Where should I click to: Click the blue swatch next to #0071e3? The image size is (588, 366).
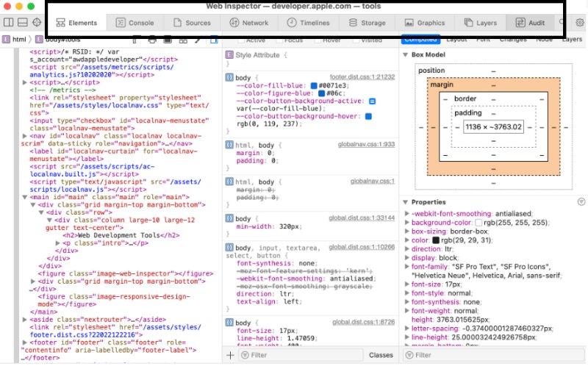[x=314, y=86]
